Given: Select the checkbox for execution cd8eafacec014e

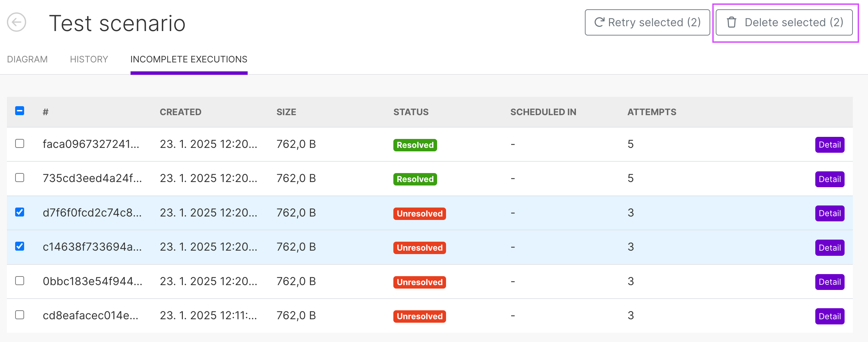Looking at the screenshot, I should point(20,315).
